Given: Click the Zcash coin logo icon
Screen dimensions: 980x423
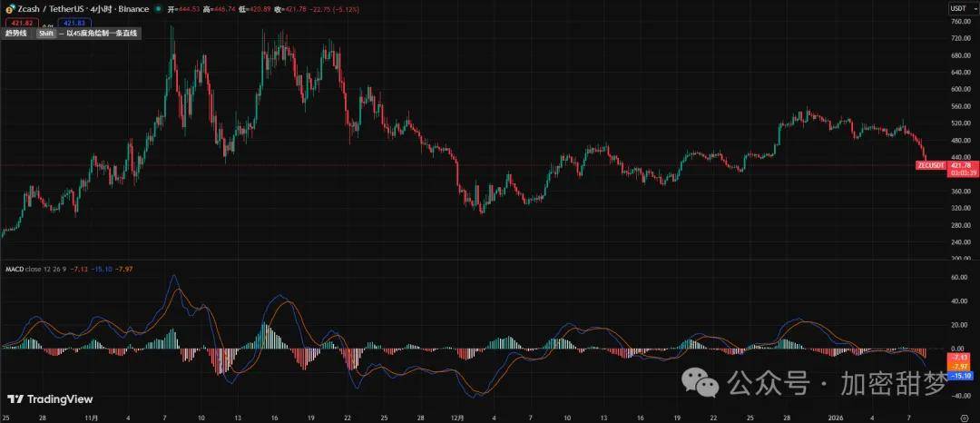Looking at the screenshot, I should 9,9.
